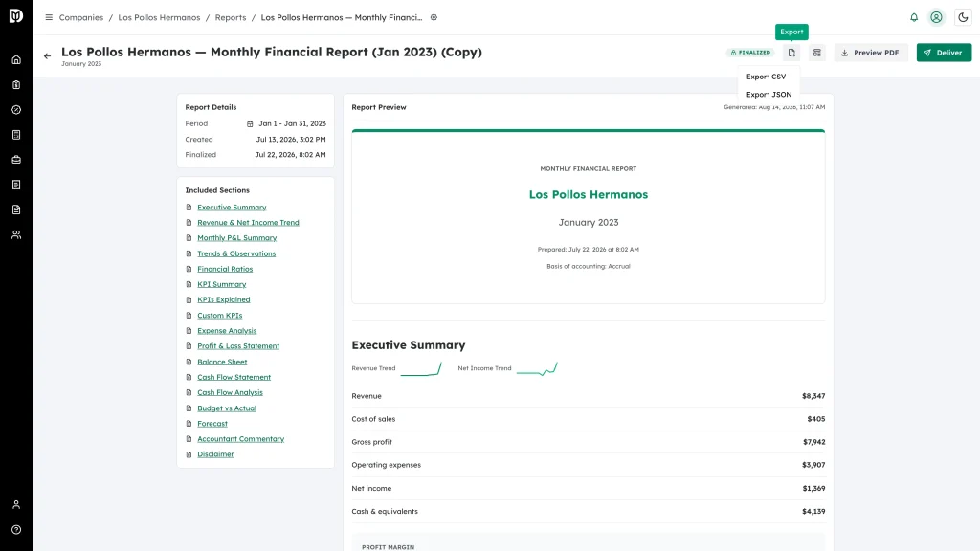Click the document icon beside Forecast link
The image size is (980, 551).
[189, 424]
